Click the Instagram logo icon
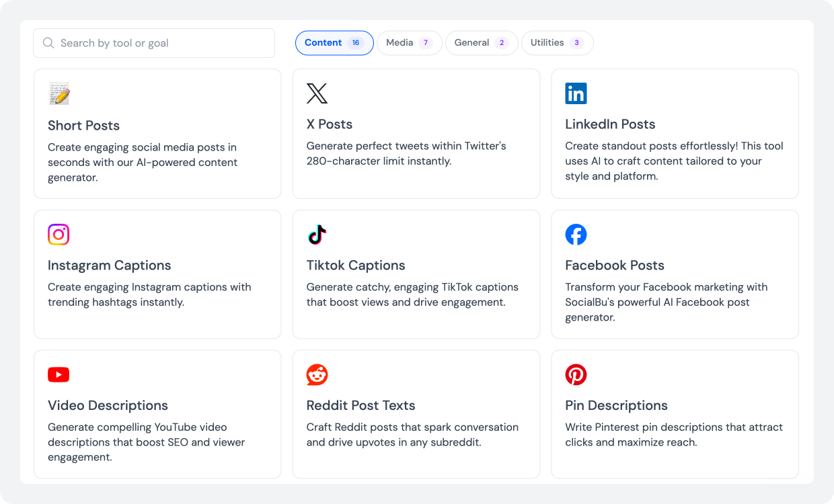 [59, 235]
